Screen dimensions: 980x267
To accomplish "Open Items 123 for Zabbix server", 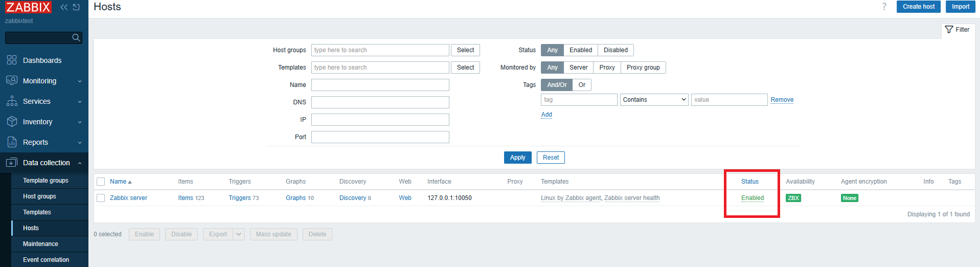I will [x=186, y=198].
